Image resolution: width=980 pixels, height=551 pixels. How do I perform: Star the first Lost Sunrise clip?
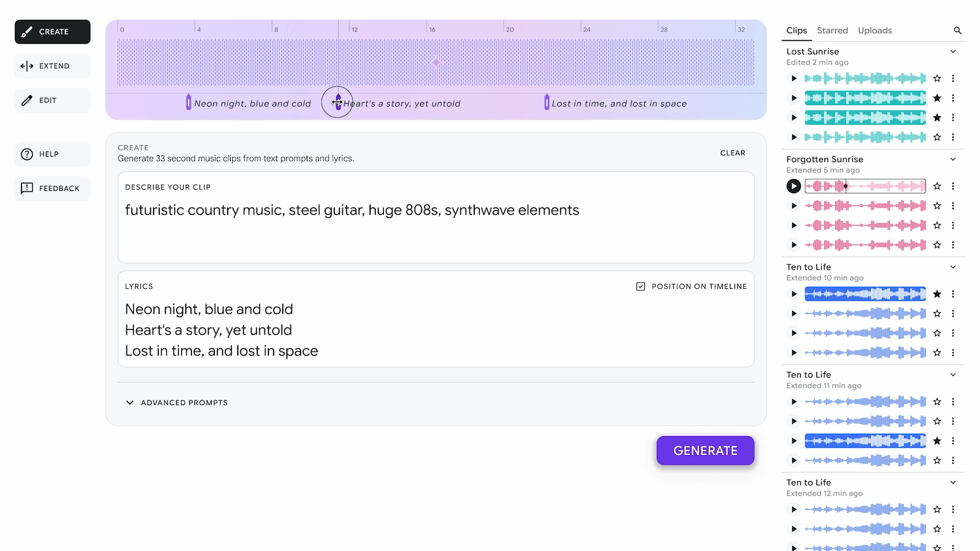point(937,79)
